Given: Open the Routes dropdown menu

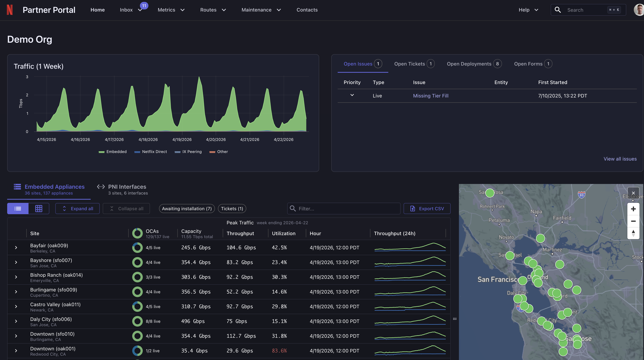Looking at the screenshot, I should (x=213, y=10).
